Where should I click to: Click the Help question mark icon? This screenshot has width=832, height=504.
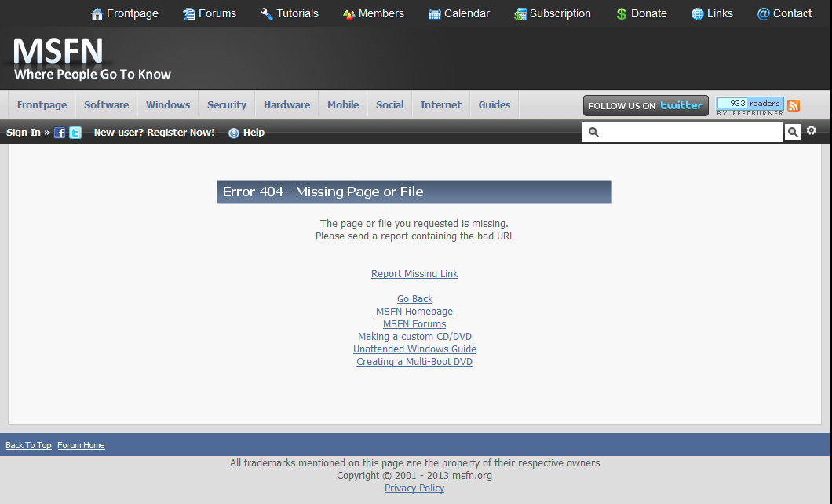233,133
